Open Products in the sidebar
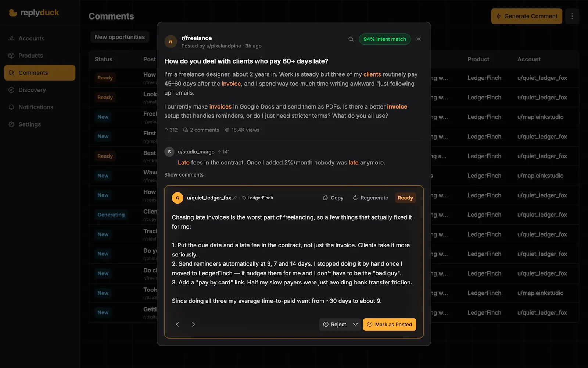Viewport: 588px width, 368px height. point(40,56)
